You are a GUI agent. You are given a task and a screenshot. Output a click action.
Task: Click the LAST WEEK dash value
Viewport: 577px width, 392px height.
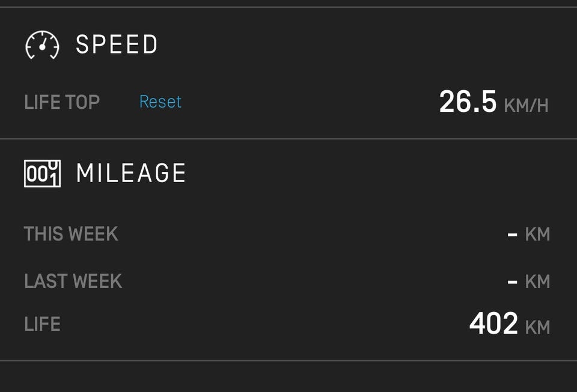point(512,281)
